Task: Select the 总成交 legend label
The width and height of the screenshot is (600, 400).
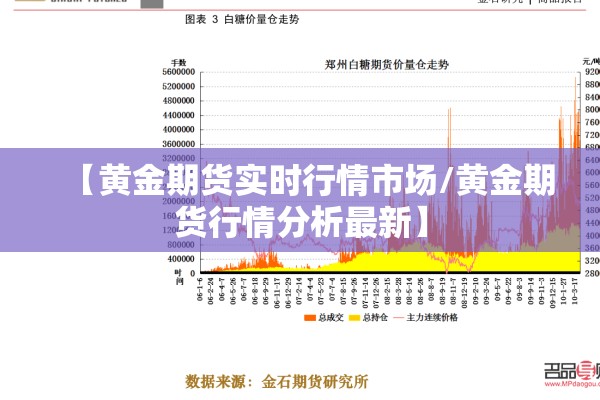Action: [331, 317]
